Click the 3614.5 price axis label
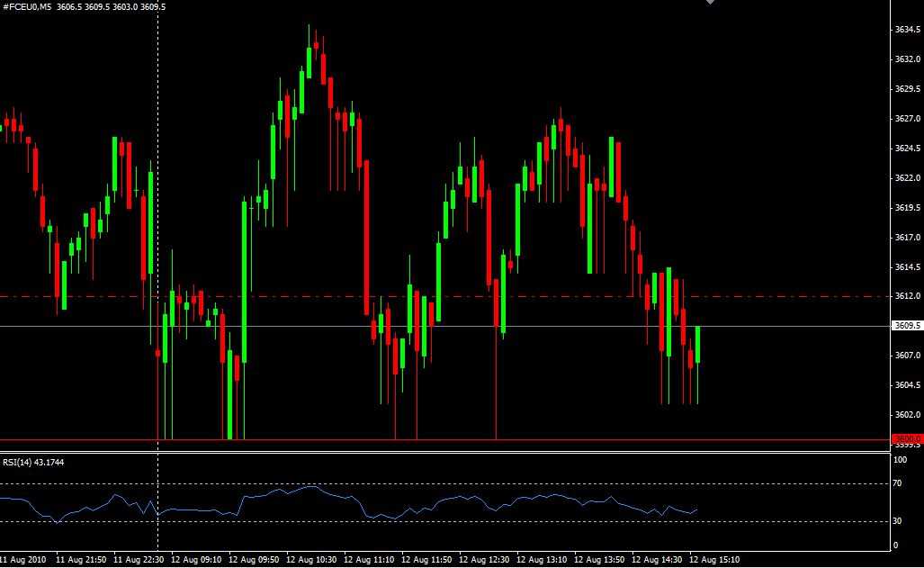 (908, 266)
